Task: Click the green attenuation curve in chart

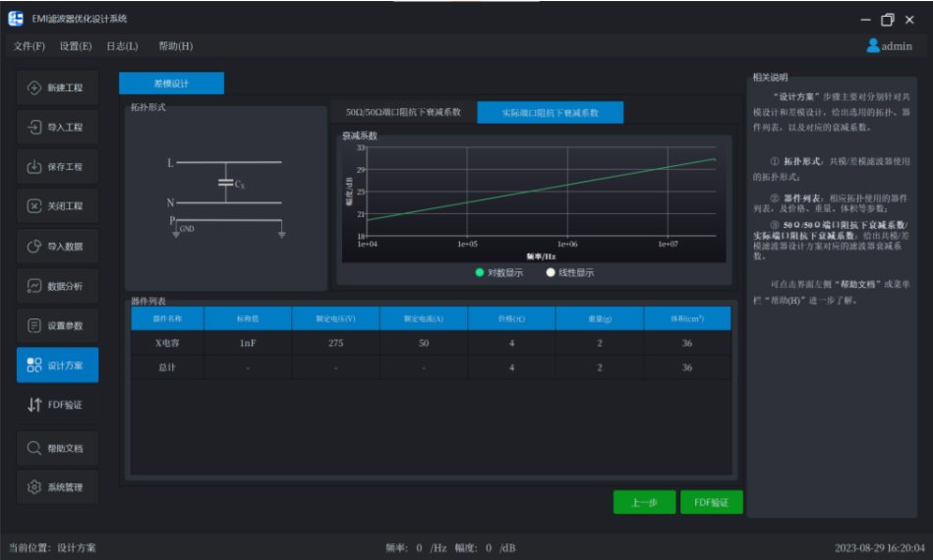Action: pos(542,190)
